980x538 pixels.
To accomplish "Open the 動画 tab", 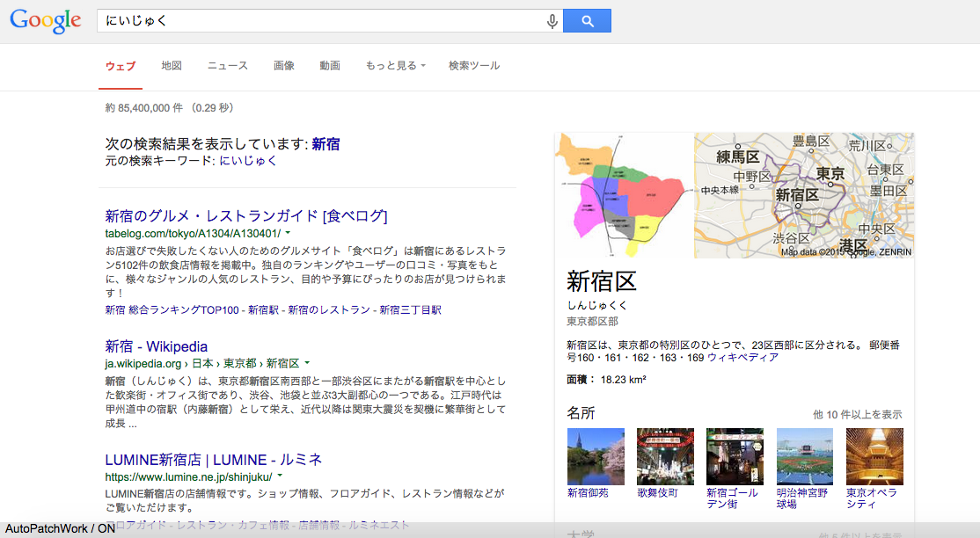I will [330, 66].
